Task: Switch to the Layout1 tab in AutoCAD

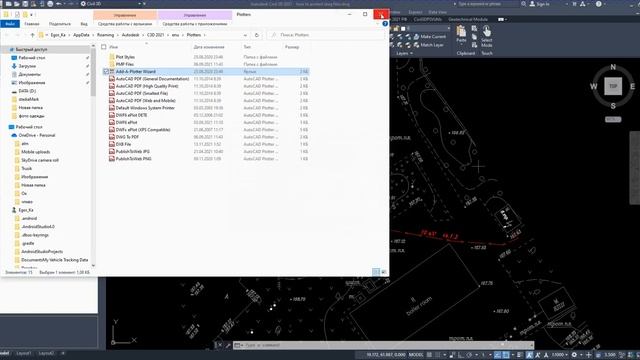Action: pos(24,353)
